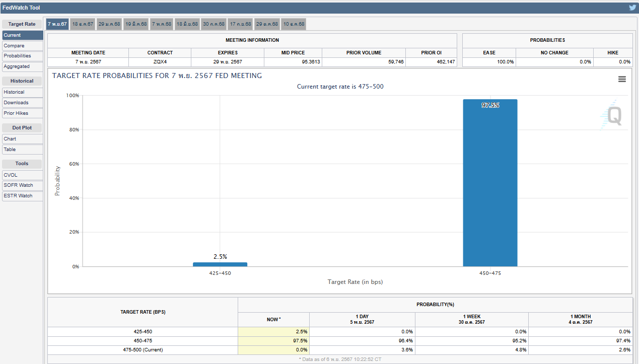Viewport: 639px width, 364px height.
Task: Click the 'TARGET RATE (BPS)' table header
Action: pos(143,312)
